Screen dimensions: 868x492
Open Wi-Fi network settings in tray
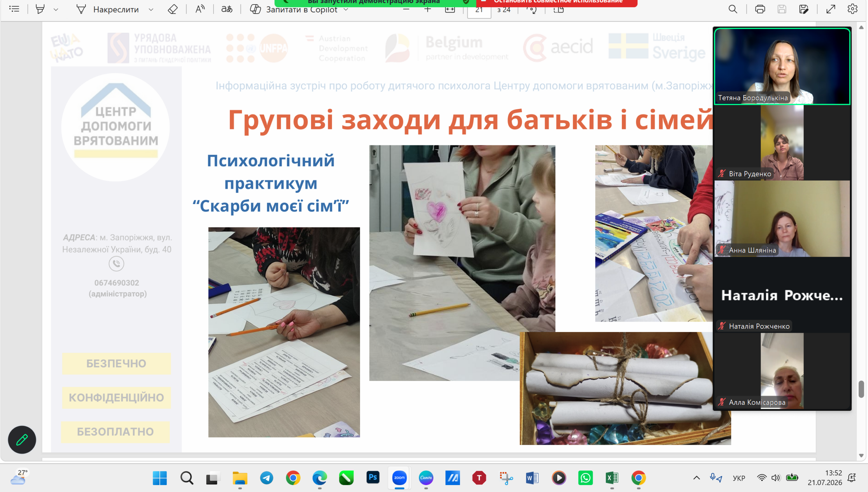[x=761, y=478]
